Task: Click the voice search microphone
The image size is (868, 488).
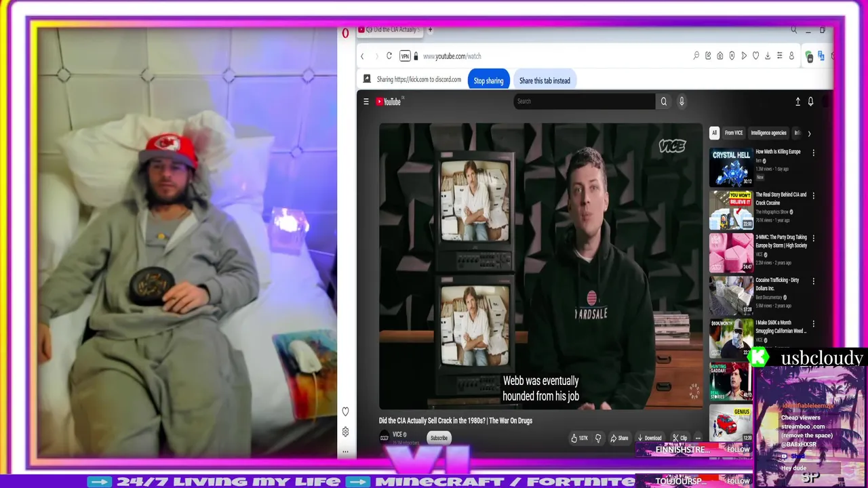Action: click(x=682, y=102)
